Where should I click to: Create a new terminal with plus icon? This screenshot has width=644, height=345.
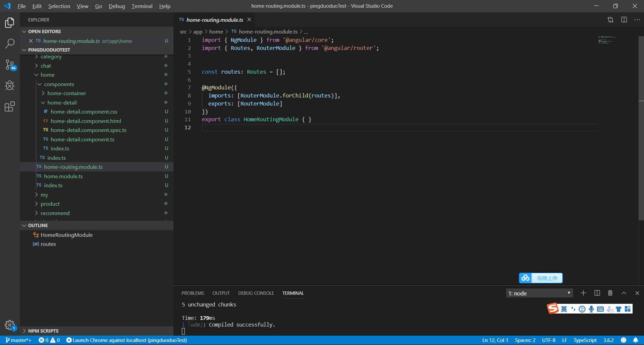tap(583, 293)
